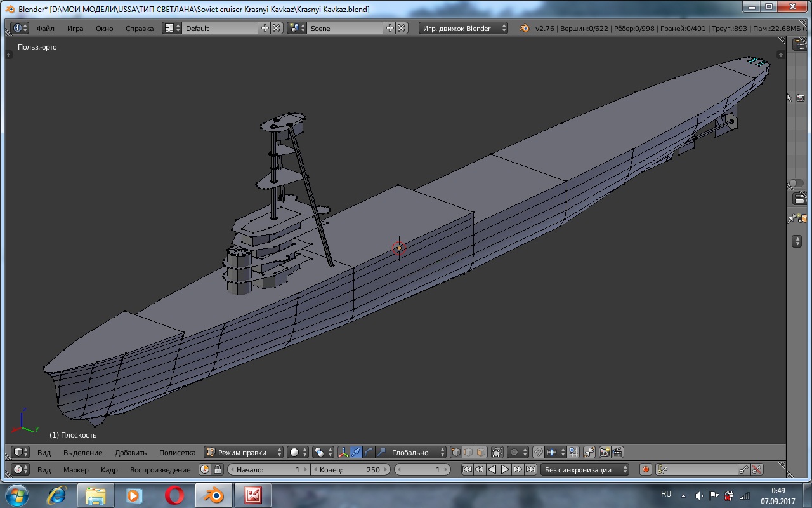The height and width of the screenshot is (508, 812).
Task: Toggle the 3D manipulator widget button
Action: [343, 453]
